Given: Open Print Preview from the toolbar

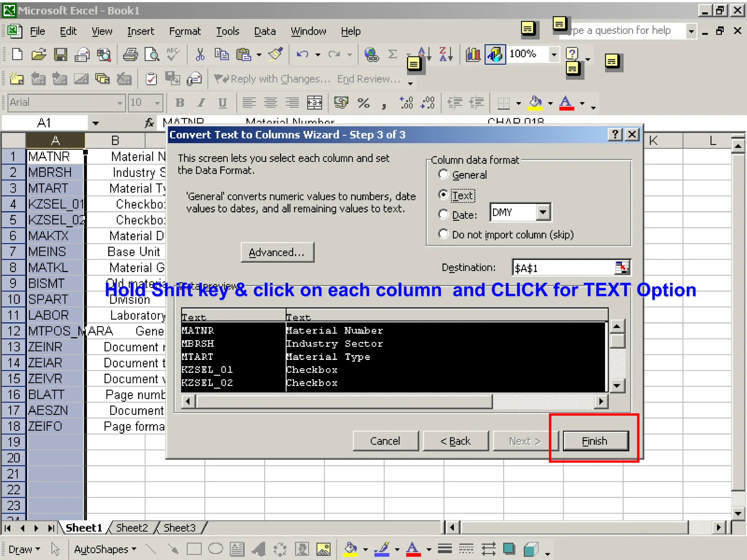Looking at the screenshot, I should tap(152, 55).
